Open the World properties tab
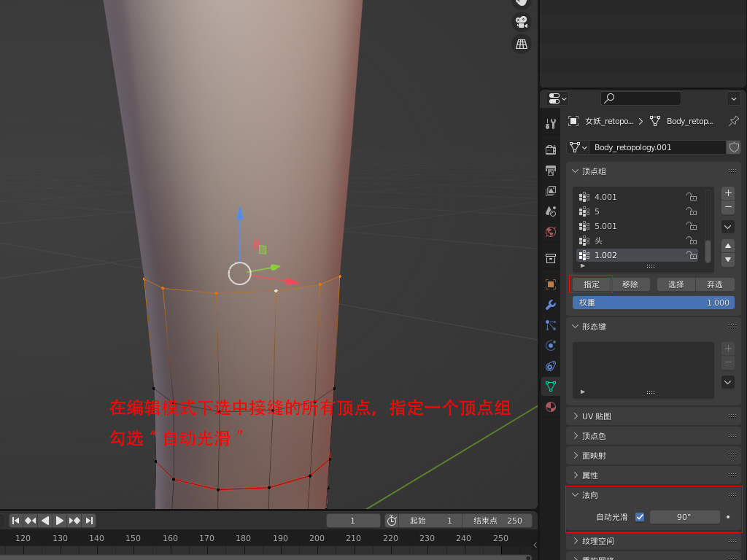 pyautogui.click(x=551, y=232)
